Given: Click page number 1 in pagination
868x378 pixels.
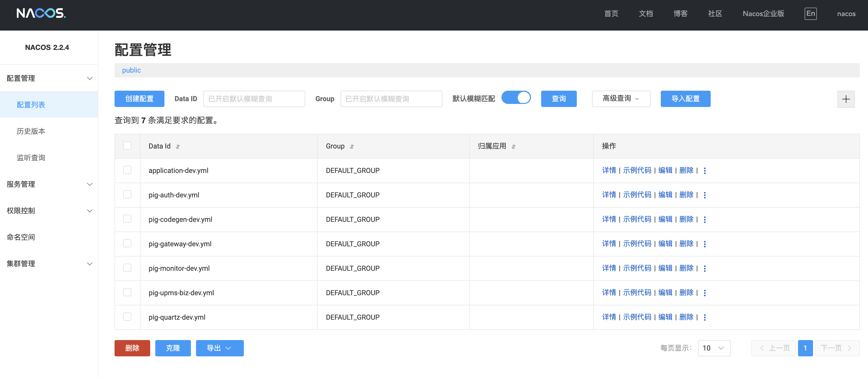Looking at the screenshot, I should click(805, 348).
